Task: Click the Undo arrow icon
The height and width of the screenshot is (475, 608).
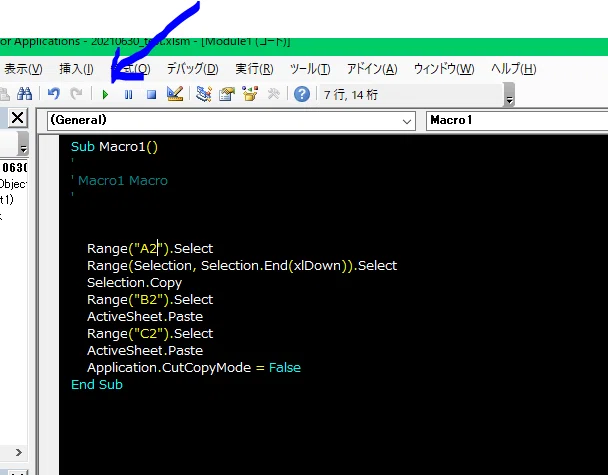Action: [54, 94]
